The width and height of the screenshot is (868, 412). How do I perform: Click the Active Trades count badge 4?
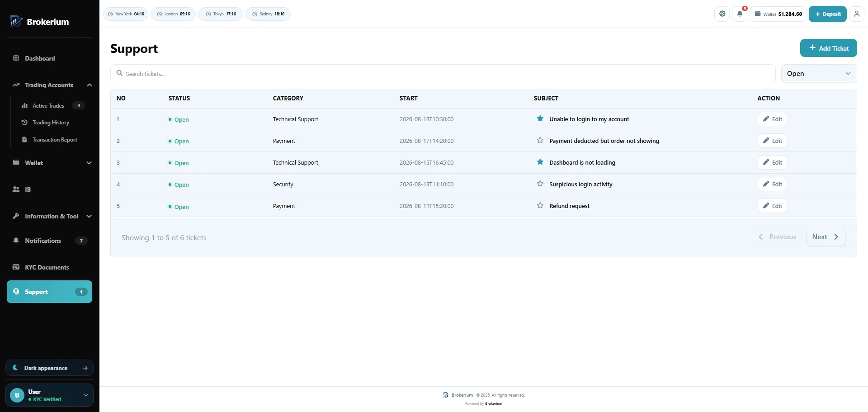coord(79,105)
